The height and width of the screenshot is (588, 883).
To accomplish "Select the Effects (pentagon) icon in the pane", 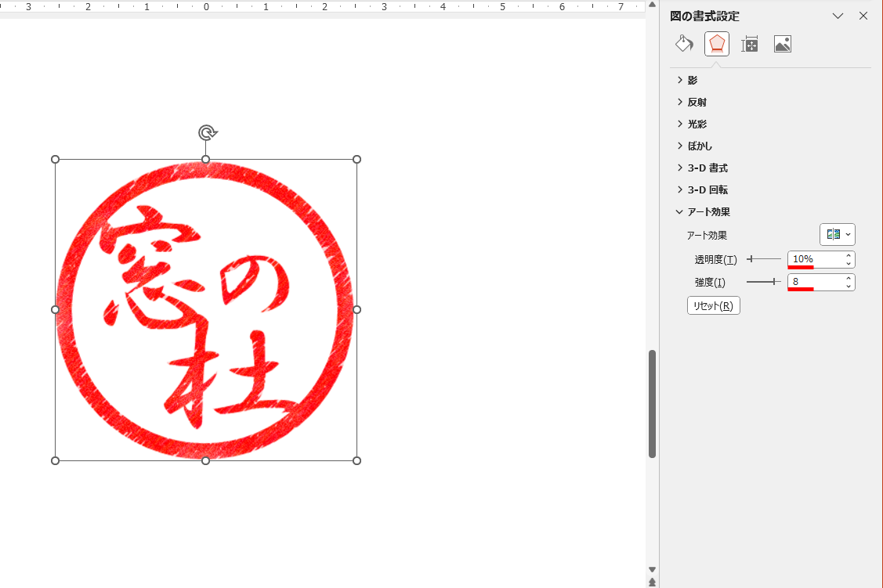I will 716,44.
